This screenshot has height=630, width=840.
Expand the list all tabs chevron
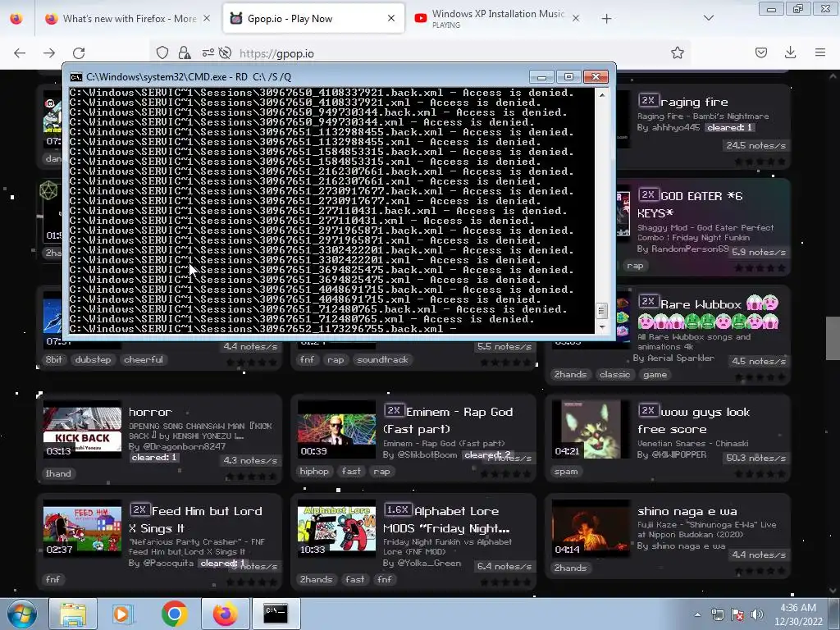click(708, 18)
